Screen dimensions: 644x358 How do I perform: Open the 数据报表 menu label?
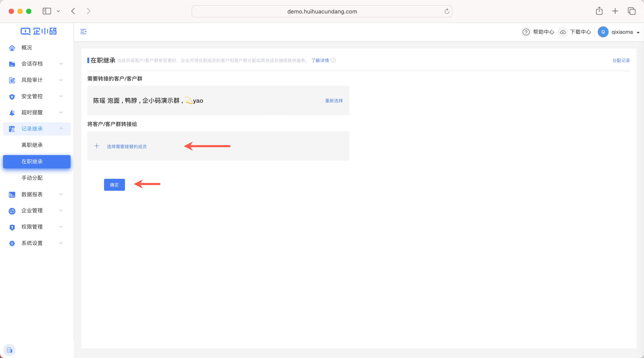[x=32, y=194]
